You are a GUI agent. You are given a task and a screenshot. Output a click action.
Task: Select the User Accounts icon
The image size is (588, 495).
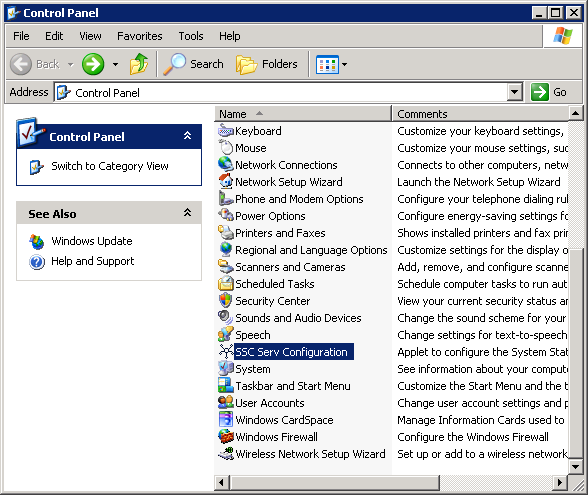coord(226,403)
